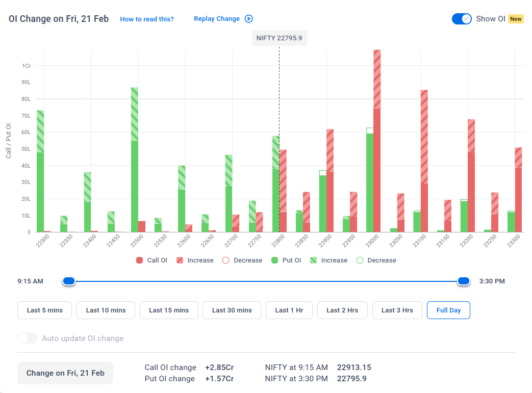
Task: Select the Last 30 mins range
Action: click(232, 310)
